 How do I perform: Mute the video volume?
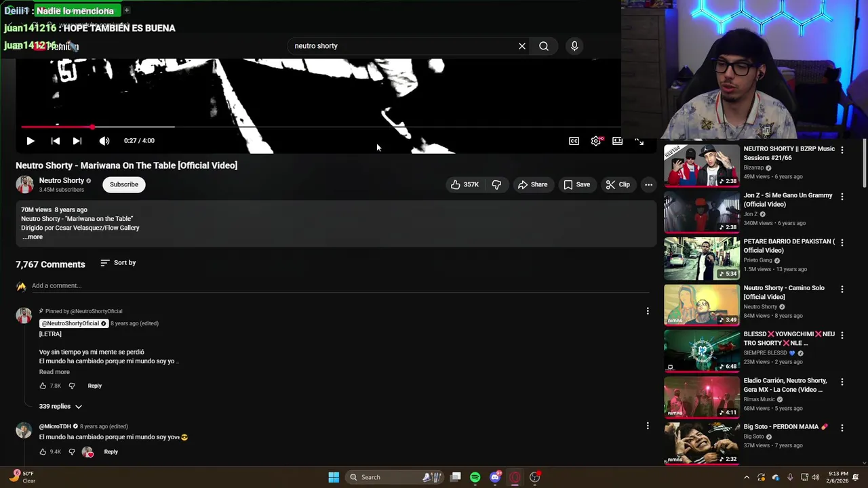[104, 141]
